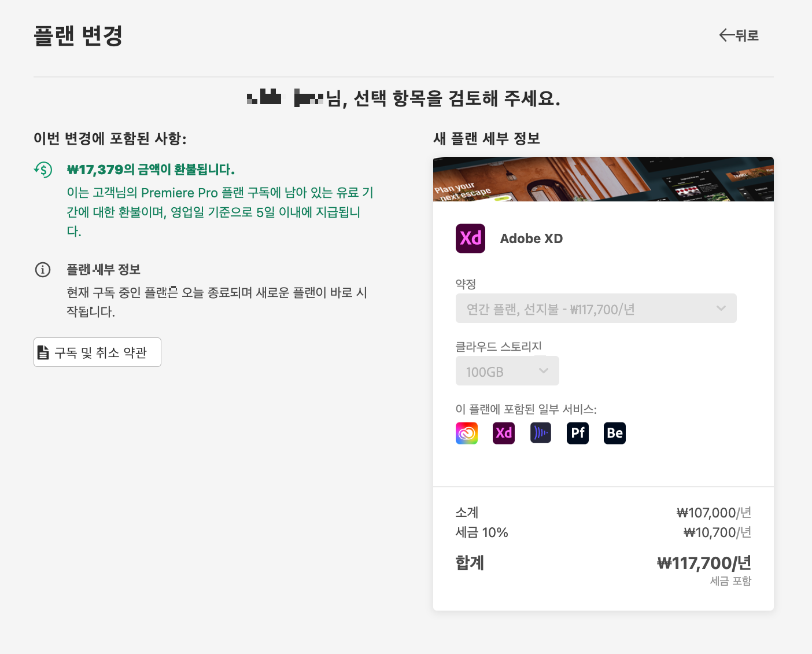Click the 약정 label
812x654 pixels.
click(x=466, y=284)
